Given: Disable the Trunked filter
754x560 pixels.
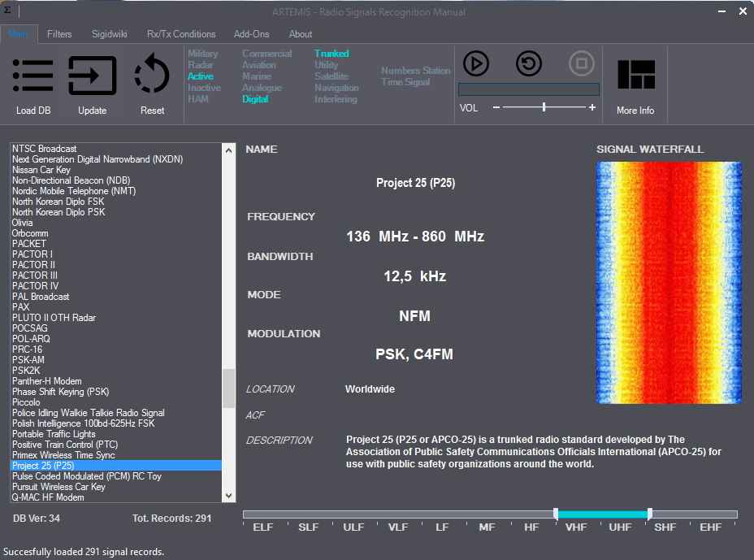Looking at the screenshot, I should pyautogui.click(x=331, y=54).
